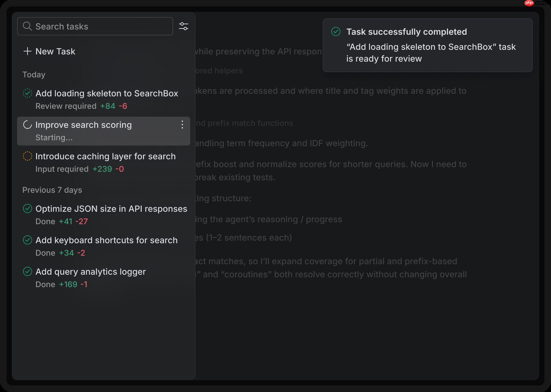551x392 pixels.
Task: Select the Introduce caching layer task
Action: [106, 156]
